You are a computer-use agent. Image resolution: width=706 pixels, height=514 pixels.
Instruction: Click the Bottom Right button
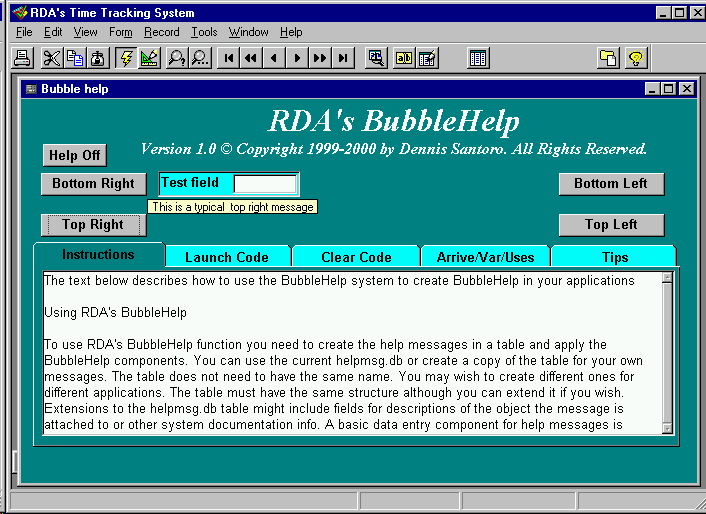pos(94,184)
